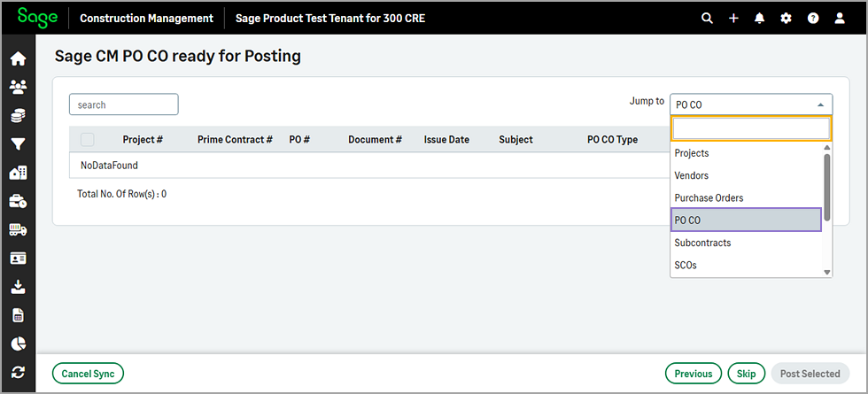Screen dimensions: 868x394
Task: Sort by Project # column header
Action: click(143, 140)
